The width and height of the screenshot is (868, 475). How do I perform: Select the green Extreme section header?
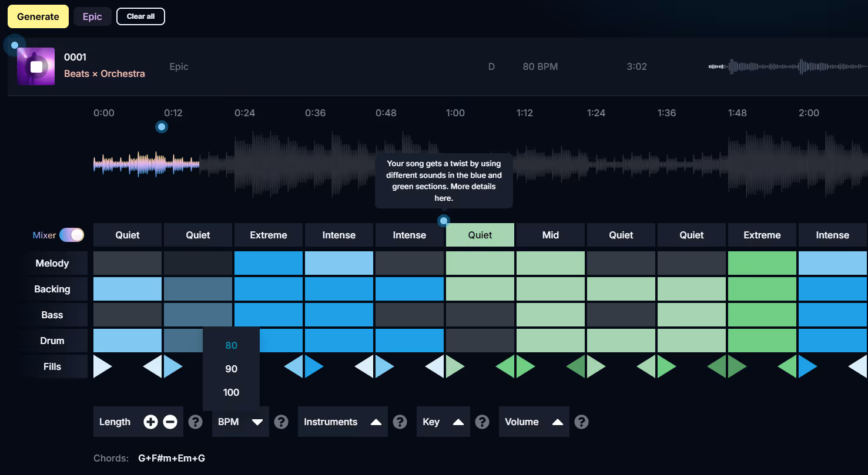762,235
